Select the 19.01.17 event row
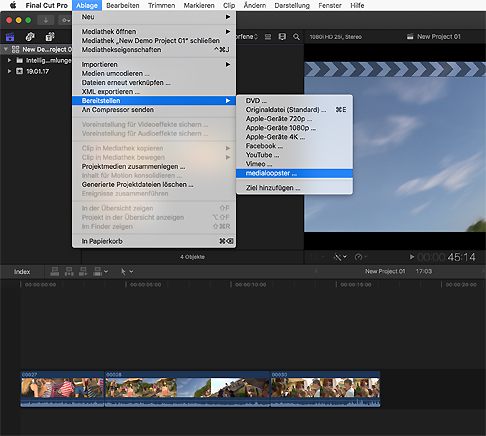486x436 pixels. [36, 71]
